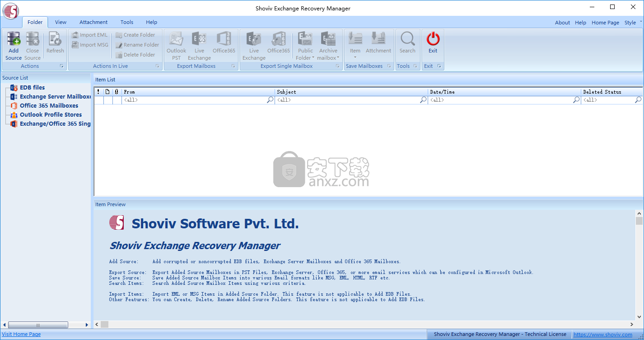Open Home Page from top-right menu
Screen dimensions: 644x340
(x=605, y=23)
